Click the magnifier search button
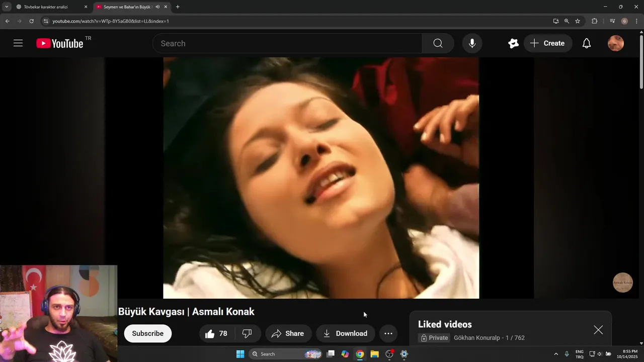Image resolution: width=644 pixels, height=362 pixels. coord(438,43)
